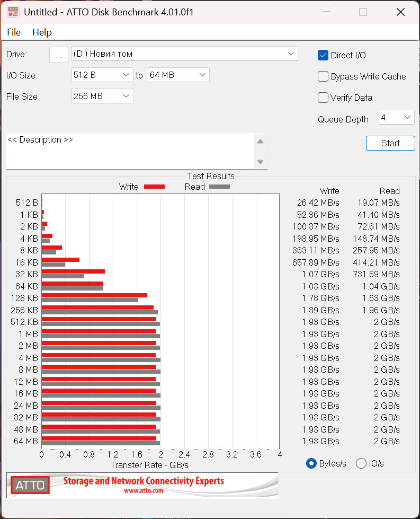Select the Bytes/s radio button
Screen dimensions: 420x519
311,463
